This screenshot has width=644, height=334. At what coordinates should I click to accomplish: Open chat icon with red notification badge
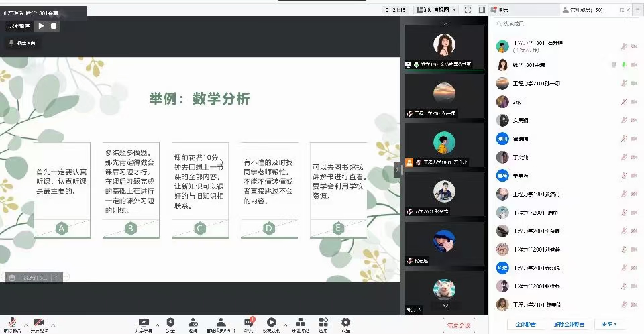[248, 323]
